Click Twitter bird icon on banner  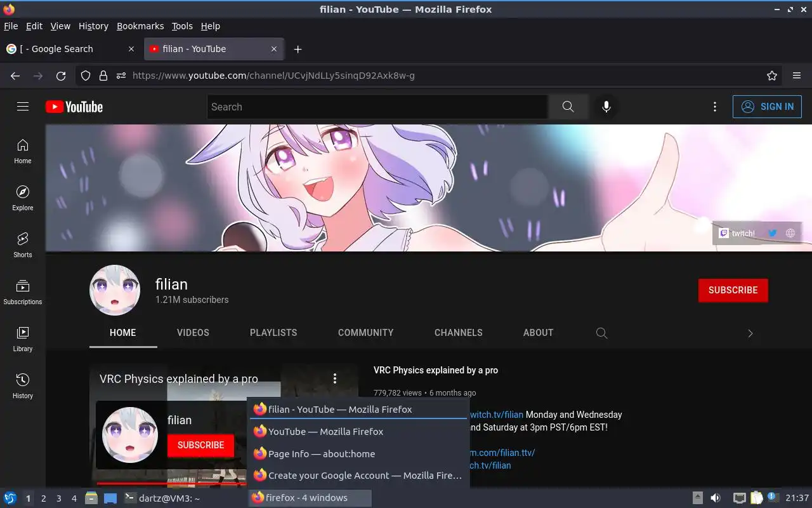[773, 233]
